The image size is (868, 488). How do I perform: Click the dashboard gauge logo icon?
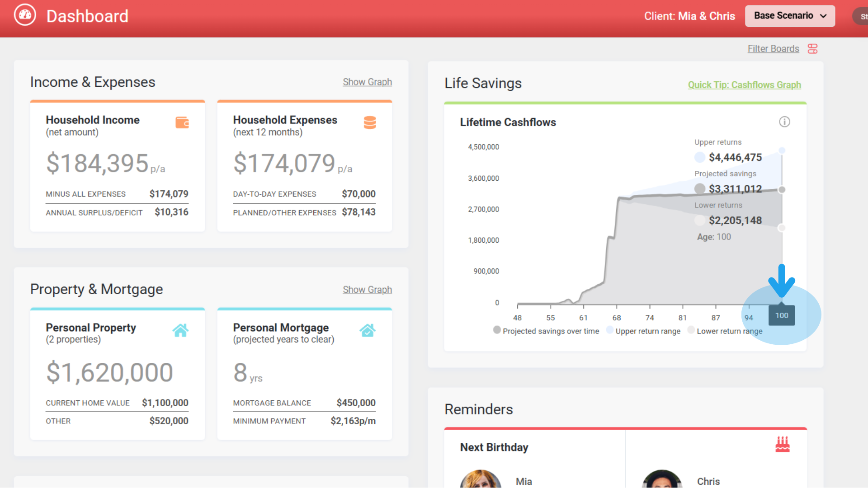[25, 15]
